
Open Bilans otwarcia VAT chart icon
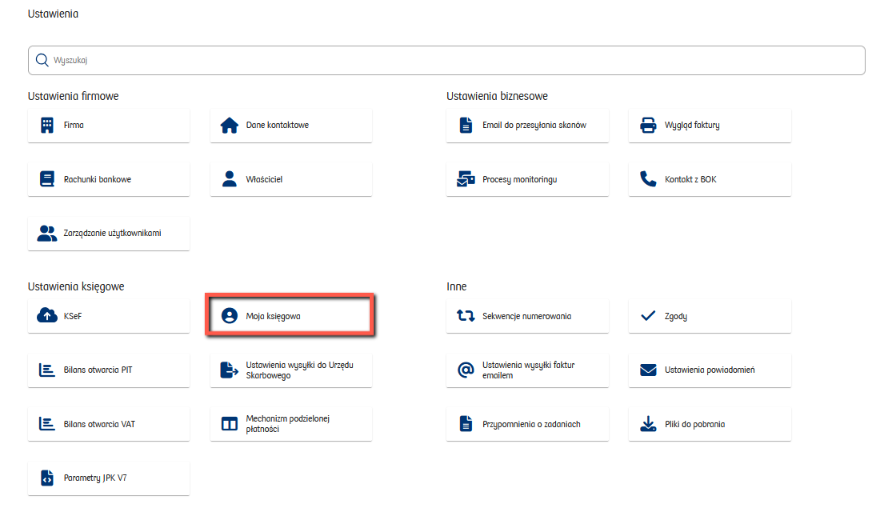tap(47, 424)
